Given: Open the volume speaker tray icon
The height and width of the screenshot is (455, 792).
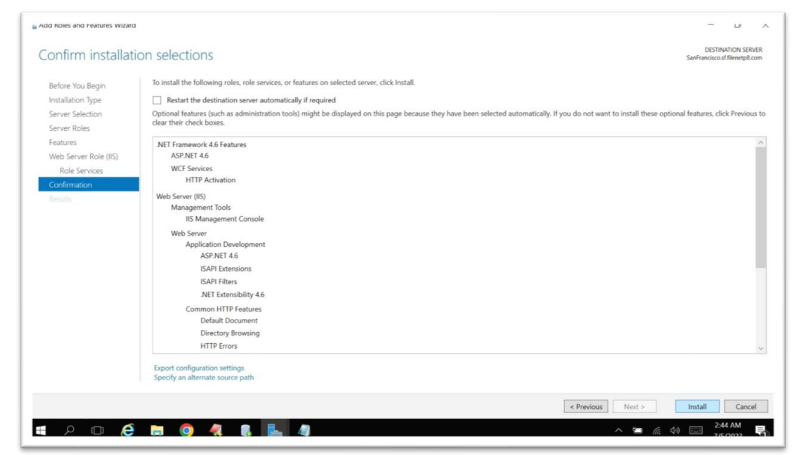Looking at the screenshot, I should (x=675, y=430).
